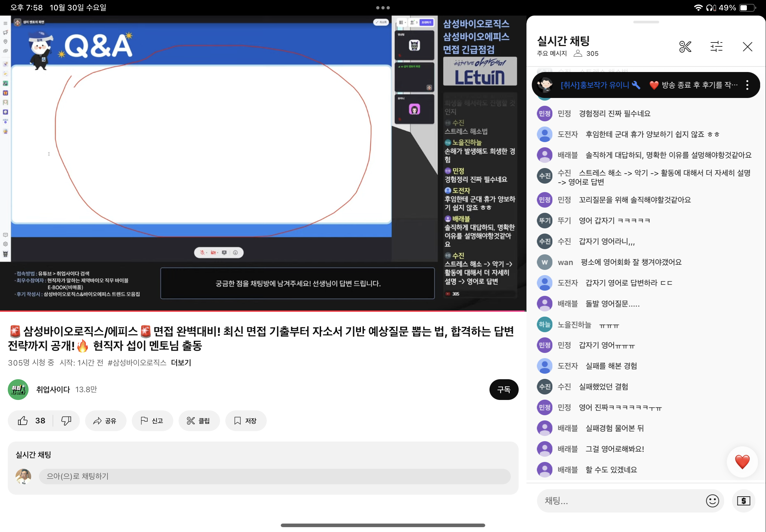Image resolution: width=766 pixels, height=532 pixels.
Task: Toggle save video bookmark button
Action: click(245, 421)
